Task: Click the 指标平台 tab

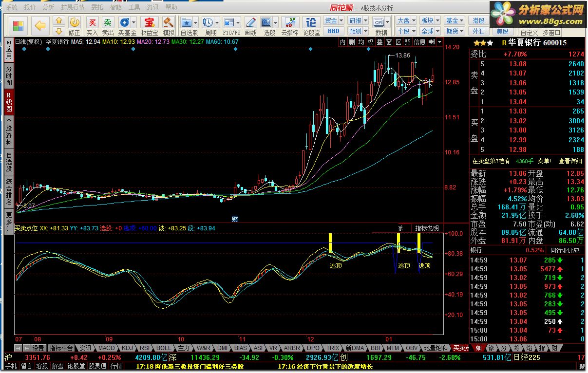Action: coord(61,348)
